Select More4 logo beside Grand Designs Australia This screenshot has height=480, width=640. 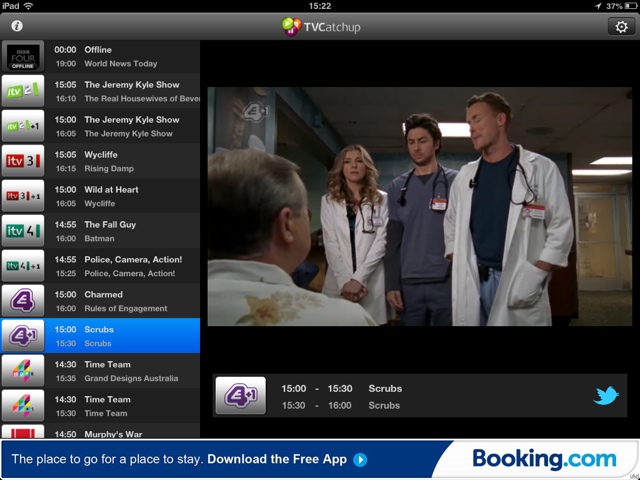click(23, 371)
